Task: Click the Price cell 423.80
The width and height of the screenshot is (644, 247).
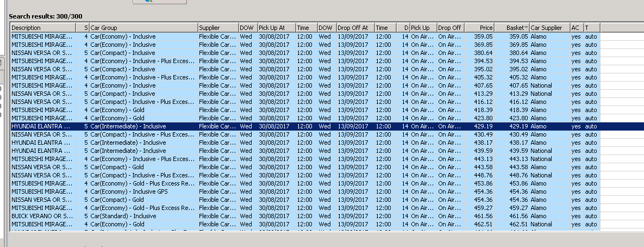Action: click(484, 119)
